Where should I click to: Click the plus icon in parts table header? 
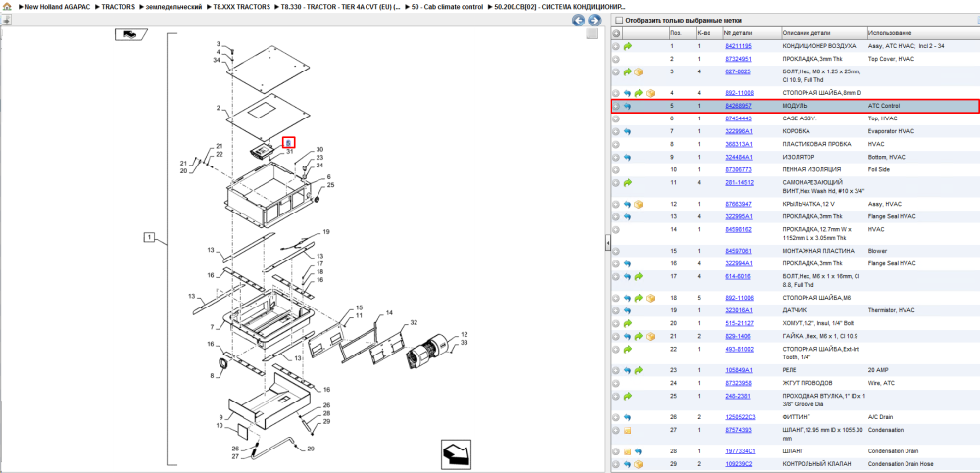point(616,33)
